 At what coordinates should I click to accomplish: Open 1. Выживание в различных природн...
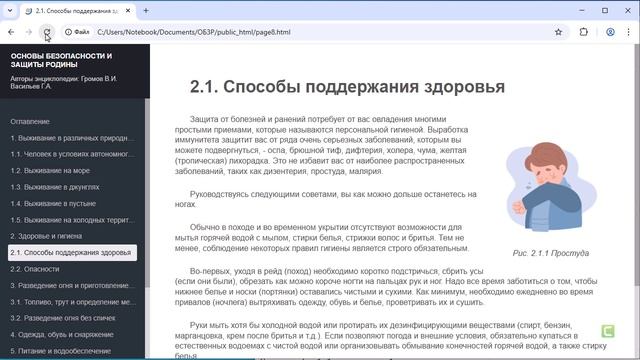(73, 138)
